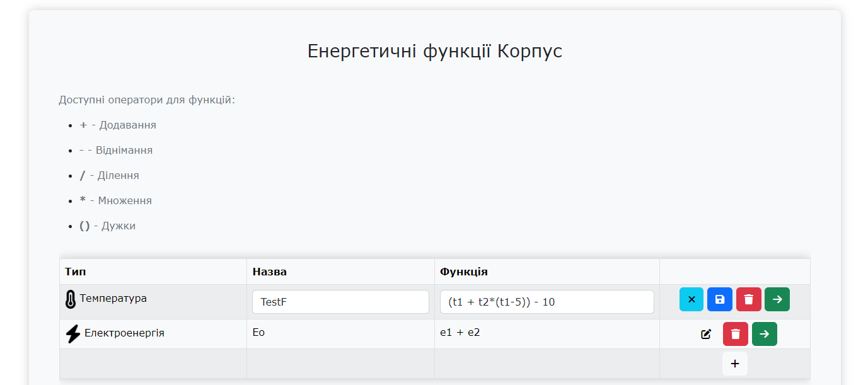Open Eo details via the green arrow icon
868x385 pixels.
coord(764,333)
